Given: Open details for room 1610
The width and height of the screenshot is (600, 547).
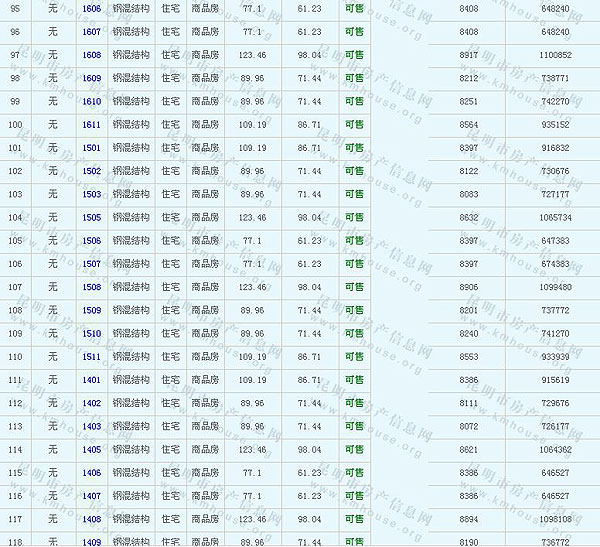Looking at the screenshot, I should click(x=91, y=101).
